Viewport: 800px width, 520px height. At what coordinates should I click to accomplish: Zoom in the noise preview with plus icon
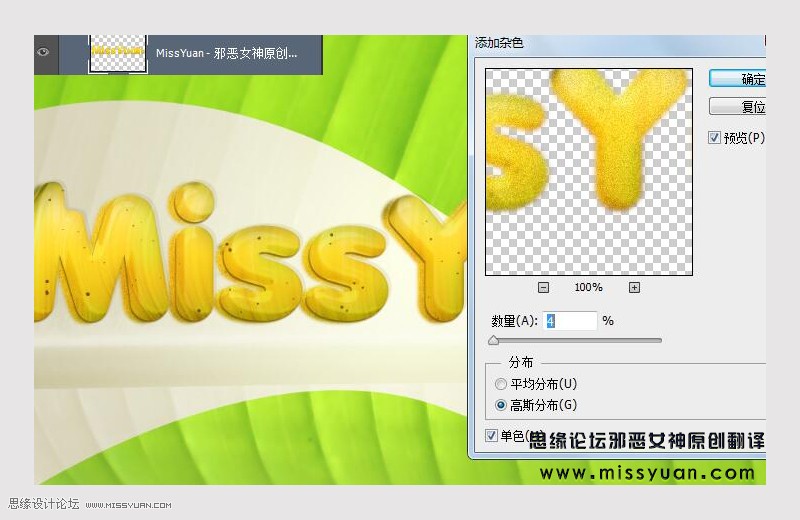634,288
